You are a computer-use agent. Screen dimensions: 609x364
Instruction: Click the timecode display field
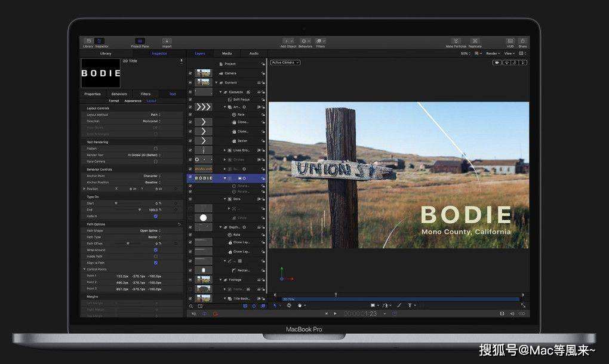coord(361,313)
